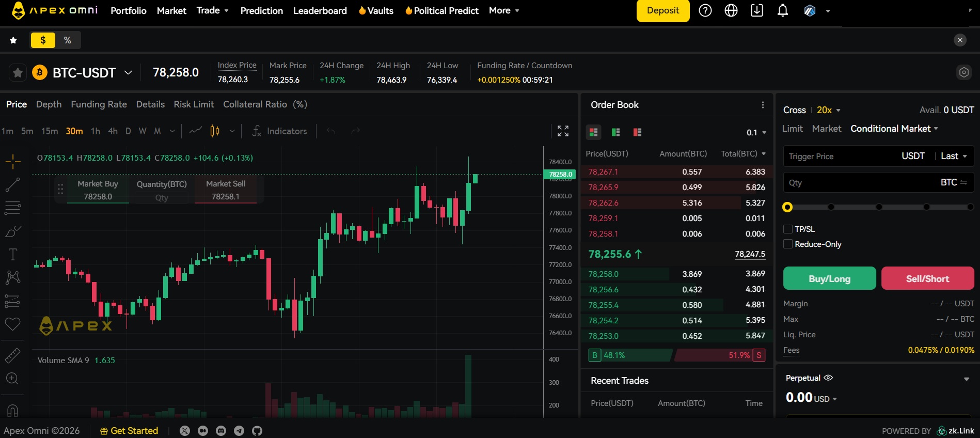Screen dimensions: 980x438
Task: Click the line chart style icon
Action: coord(196,131)
